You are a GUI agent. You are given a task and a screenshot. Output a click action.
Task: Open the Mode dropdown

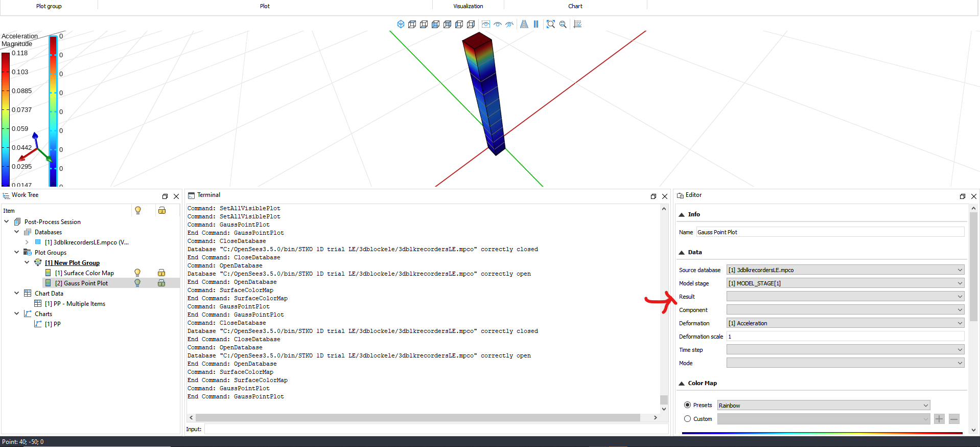click(x=845, y=363)
